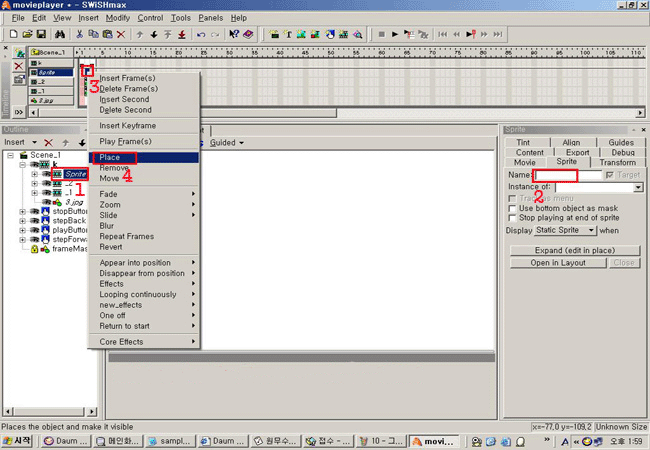
Task: Click the Close button in the Sprite panel
Action: coord(624,263)
